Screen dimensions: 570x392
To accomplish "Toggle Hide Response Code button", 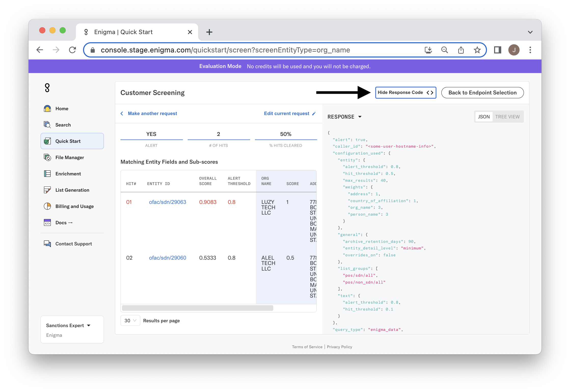I will tap(405, 93).
